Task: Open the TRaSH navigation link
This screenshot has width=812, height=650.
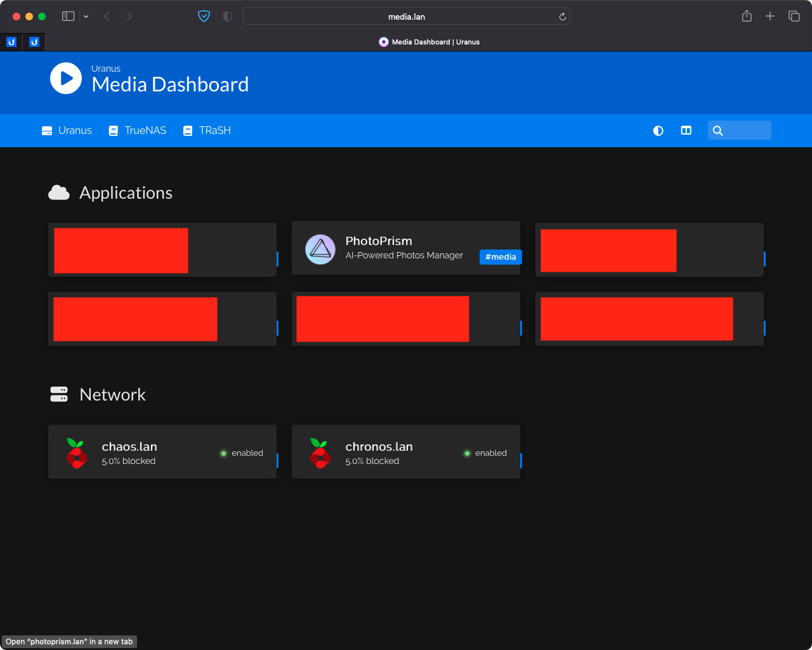Action: pos(207,131)
